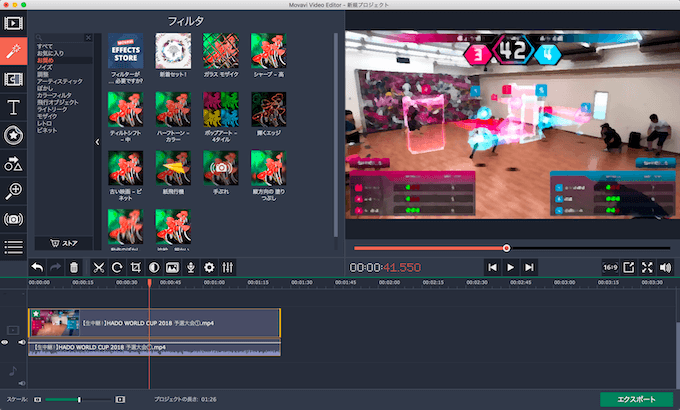Select the アーティスティック filter category
680x410 pixels.
[x=59, y=81]
